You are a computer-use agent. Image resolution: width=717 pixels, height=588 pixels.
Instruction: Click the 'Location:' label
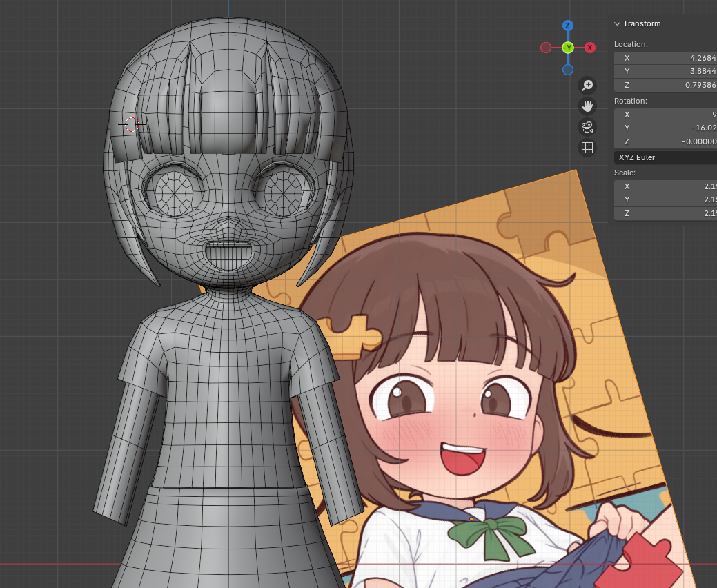631,44
